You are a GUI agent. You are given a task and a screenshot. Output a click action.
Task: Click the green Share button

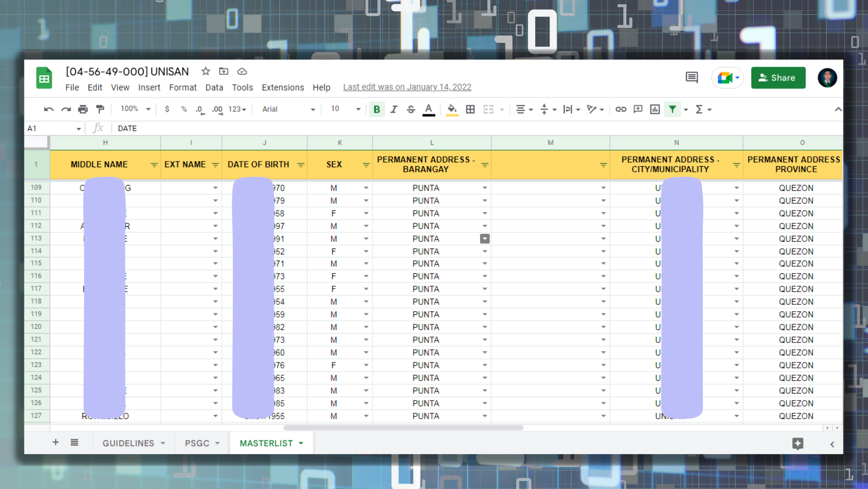click(x=778, y=78)
